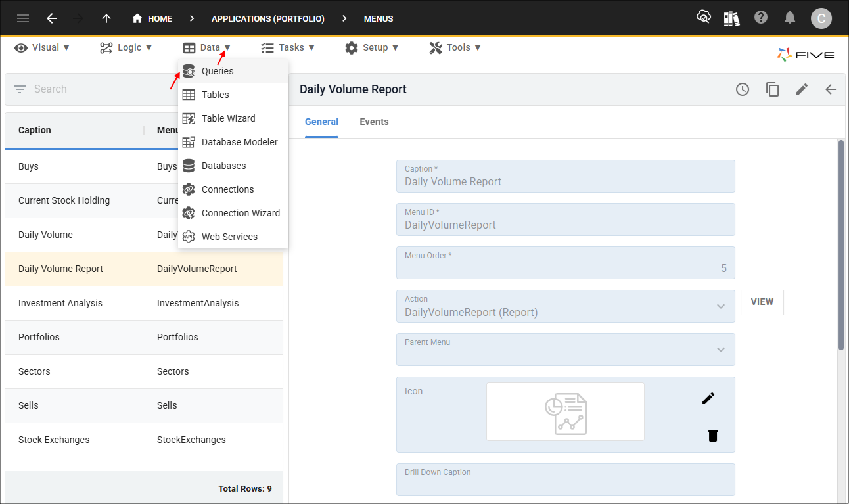Viewport: 849px width, 504px height.
Task: Expand the Action dropdown
Action: click(721, 306)
